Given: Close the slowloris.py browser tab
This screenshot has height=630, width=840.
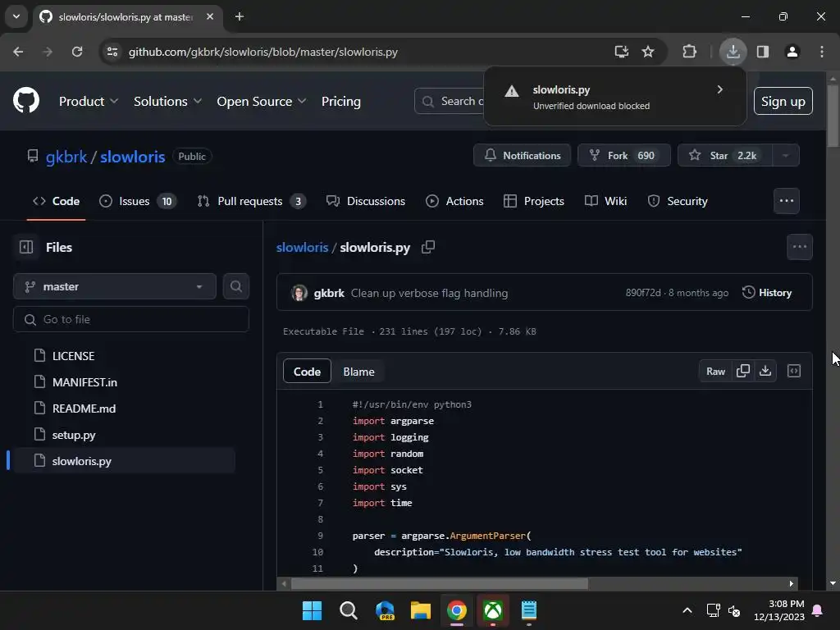Looking at the screenshot, I should (210, 16).
